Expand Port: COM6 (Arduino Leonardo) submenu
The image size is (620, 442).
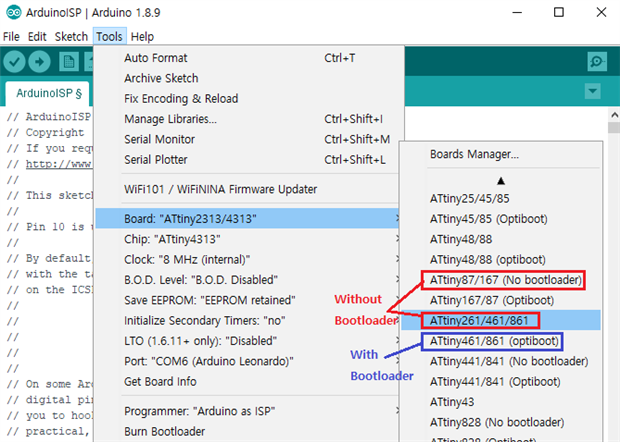coord(247,361)
